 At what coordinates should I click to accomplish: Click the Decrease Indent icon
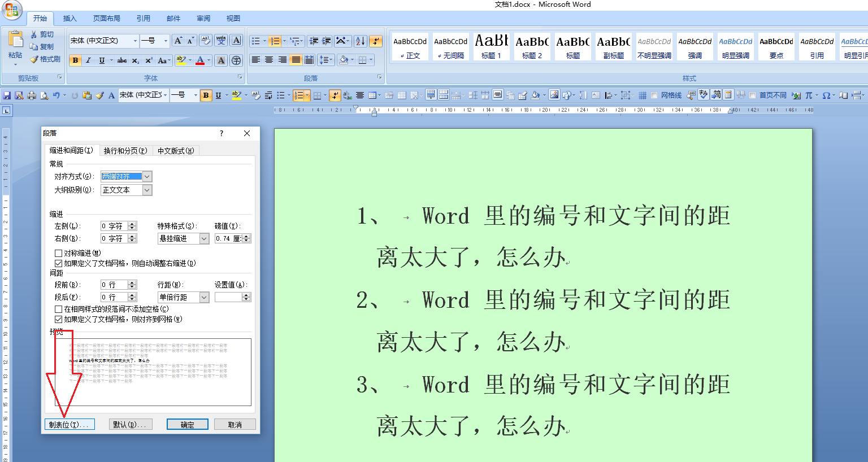tap(314, 41)
